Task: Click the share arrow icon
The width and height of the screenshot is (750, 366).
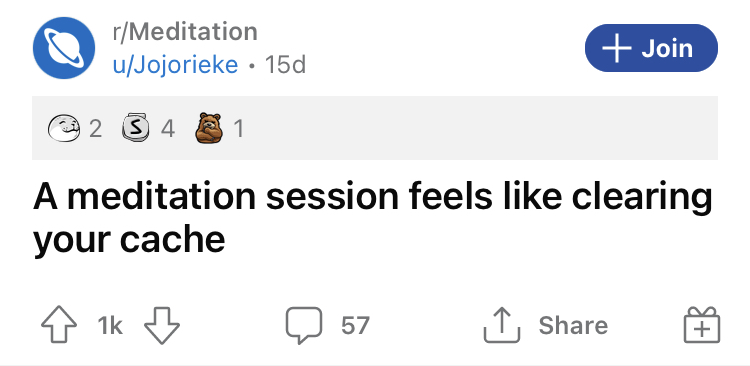Action: pos(501,325)
